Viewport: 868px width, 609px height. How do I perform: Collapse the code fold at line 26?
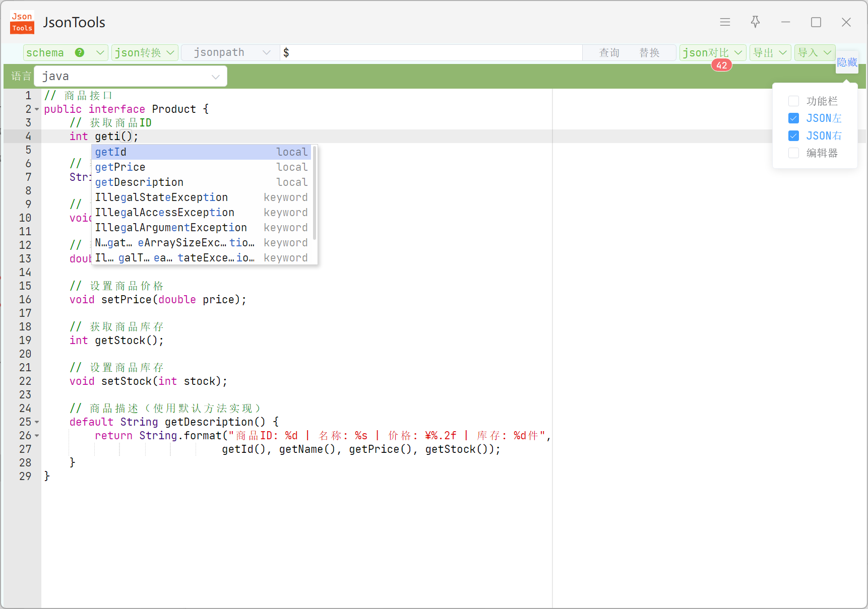tap(37, 436)
